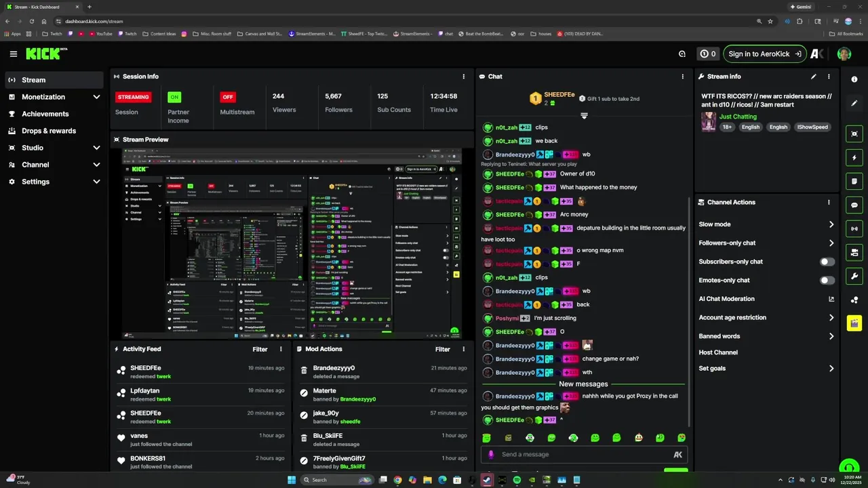Click the New messages divider in chat
The image size is (868, 488).
click(583, 384)
